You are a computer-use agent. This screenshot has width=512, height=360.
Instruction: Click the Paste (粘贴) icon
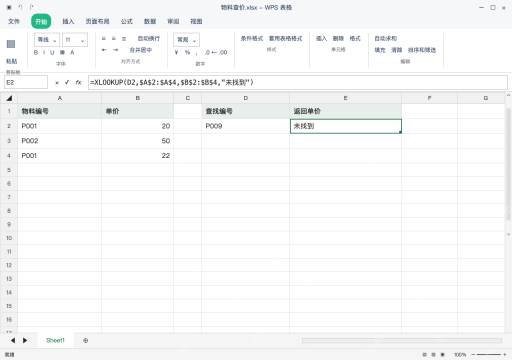(11, 44)
